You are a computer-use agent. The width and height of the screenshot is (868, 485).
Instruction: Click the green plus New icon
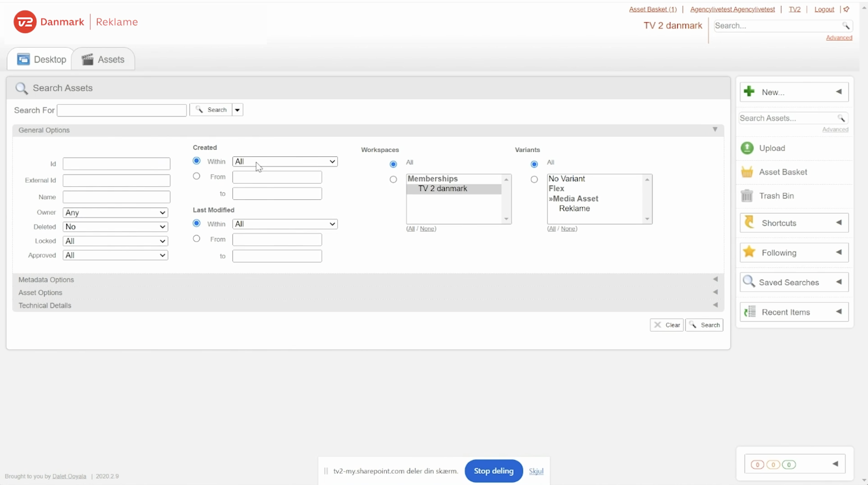pyautogui.click(x=749, y=92)
